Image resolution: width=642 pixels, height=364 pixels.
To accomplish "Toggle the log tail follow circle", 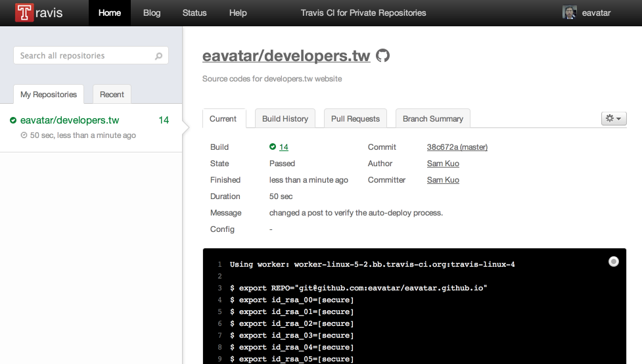I will [x=613, y=262].
